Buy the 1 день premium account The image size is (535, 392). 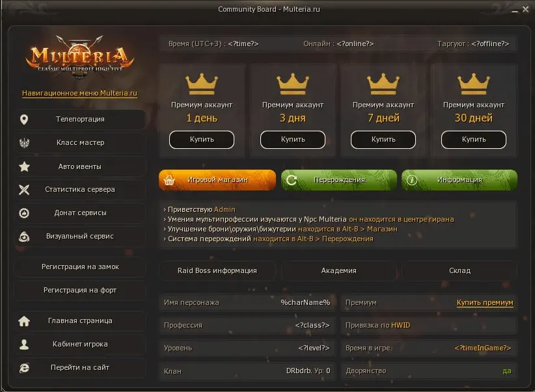[202, 139]
